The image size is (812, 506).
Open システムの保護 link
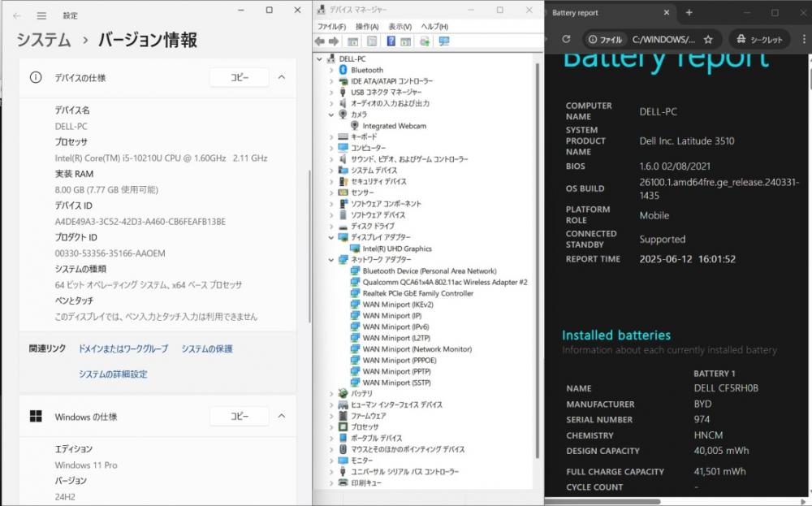(x=206, y=348)
